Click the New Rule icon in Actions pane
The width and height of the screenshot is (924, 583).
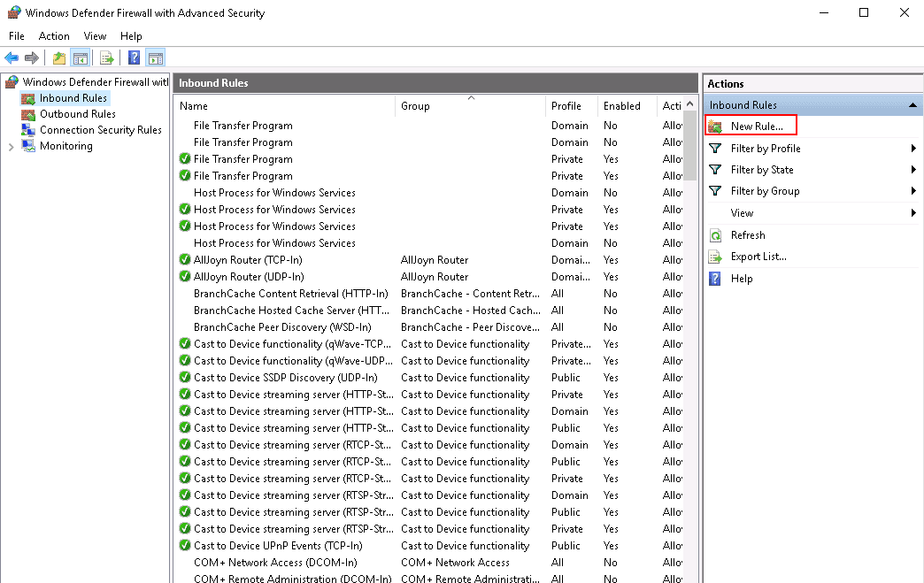(715, 126)
